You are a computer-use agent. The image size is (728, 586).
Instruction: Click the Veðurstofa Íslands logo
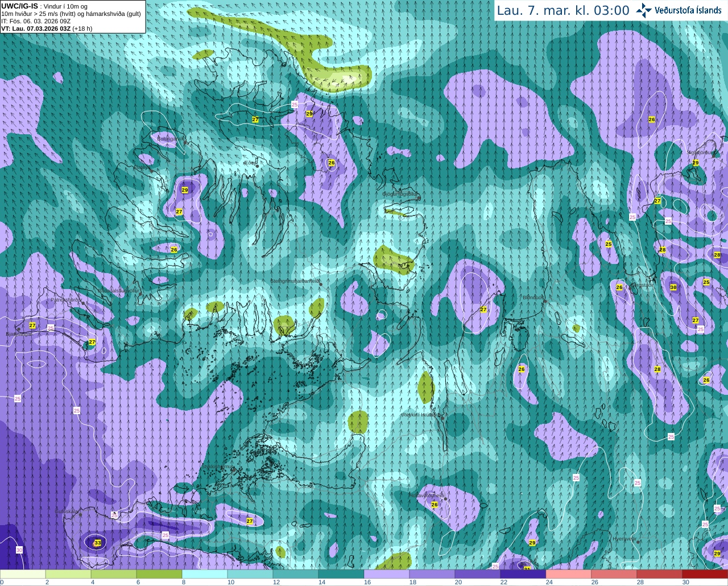[679, 10]
